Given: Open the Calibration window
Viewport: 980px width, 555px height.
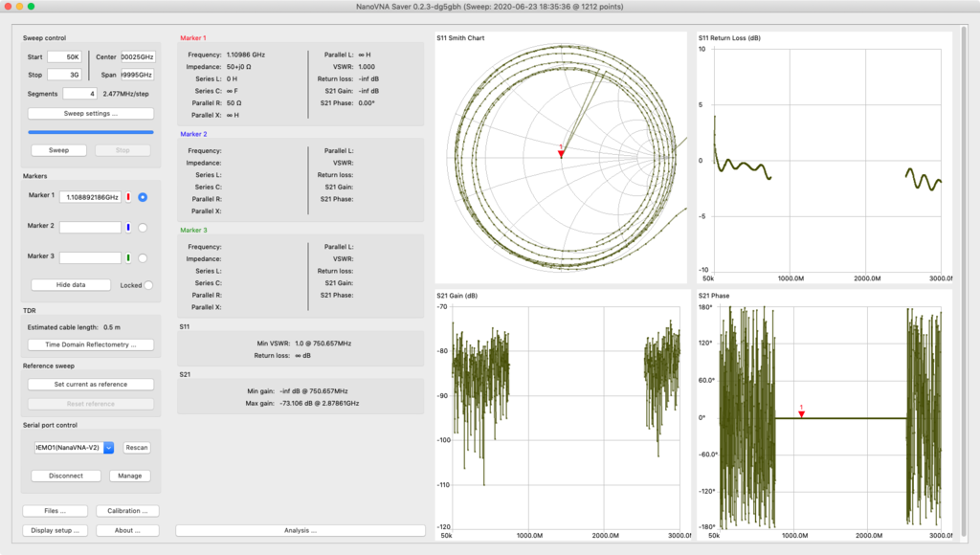Looking at the screenshot, I should (x=127, y=511).
